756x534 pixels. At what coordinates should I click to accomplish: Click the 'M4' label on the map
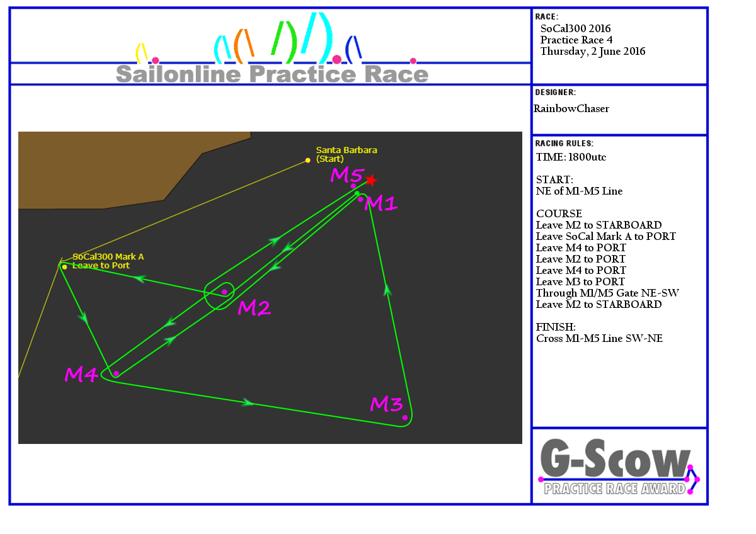point(81,375)
